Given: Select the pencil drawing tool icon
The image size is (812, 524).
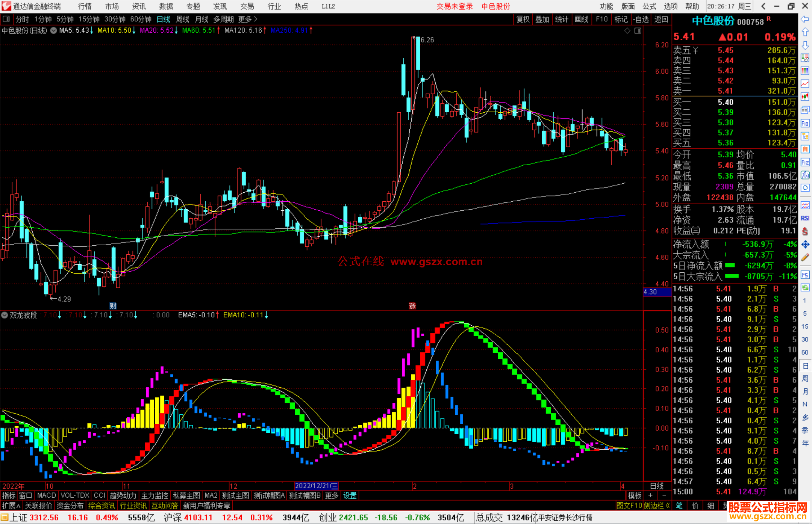Looking at the screenshot, I should [805, 258].
